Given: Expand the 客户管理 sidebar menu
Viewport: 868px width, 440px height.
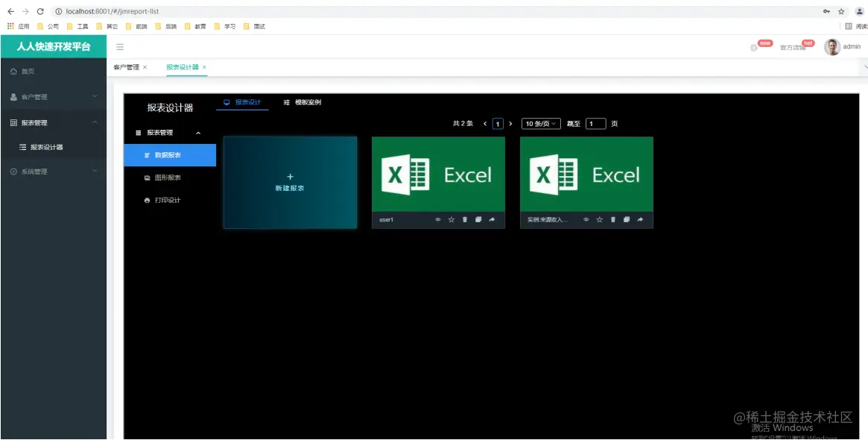Looking at the screenshot, I should click(x=53, y=97).
